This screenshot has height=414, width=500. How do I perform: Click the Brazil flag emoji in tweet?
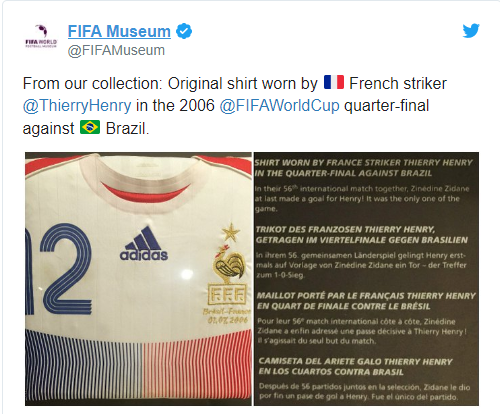[90, 127]
